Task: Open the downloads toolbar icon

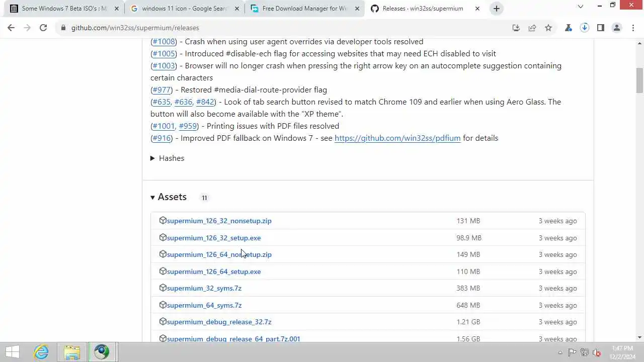Action: [585, 28]
